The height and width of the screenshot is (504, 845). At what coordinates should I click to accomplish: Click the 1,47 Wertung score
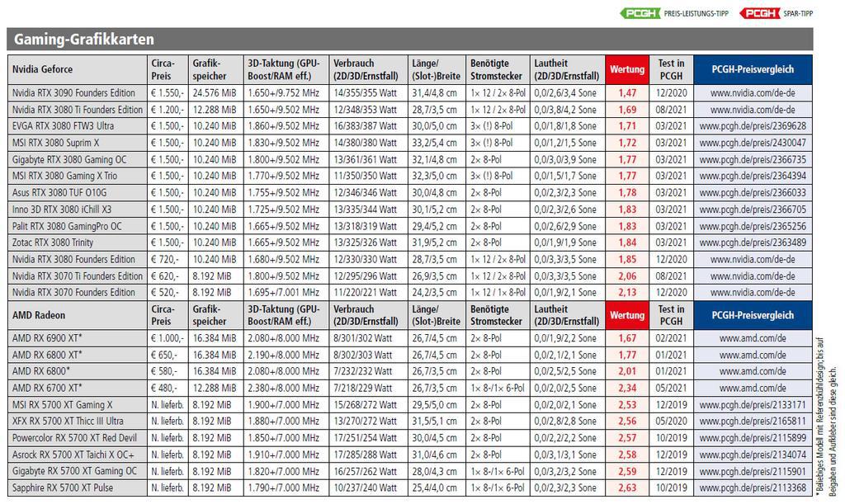pos(627,92)
